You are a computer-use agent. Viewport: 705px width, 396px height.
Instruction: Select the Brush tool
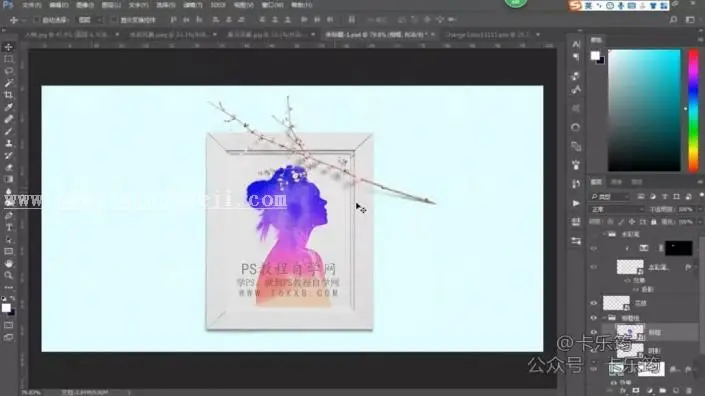click(9, 131)
